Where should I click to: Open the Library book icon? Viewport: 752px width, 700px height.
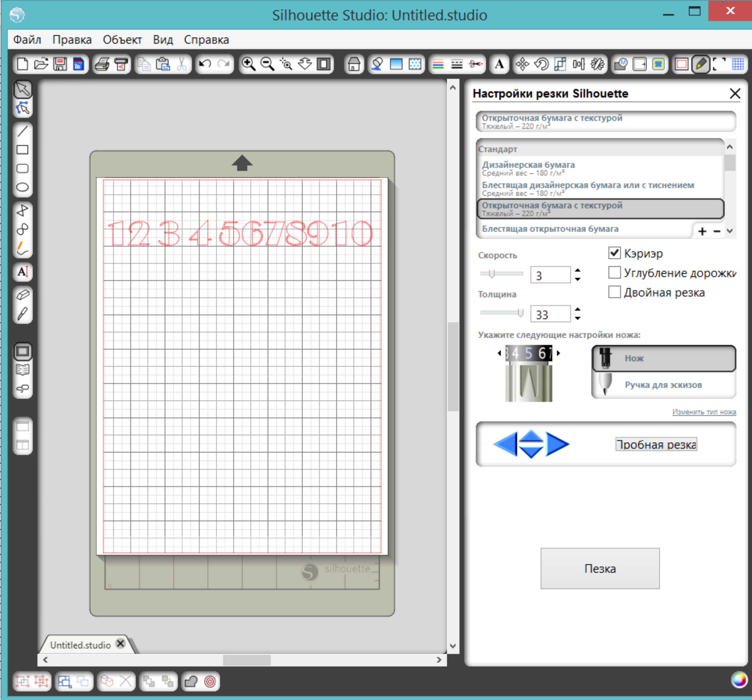coord(23,370)
